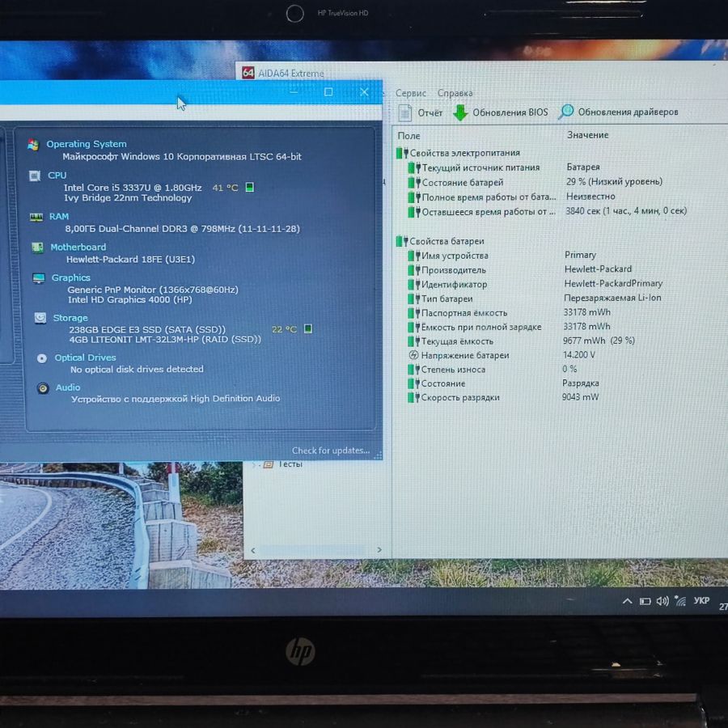The width and height of the screenshot is (728, 728).
Task: Show hidden tray icons with the chevron
Action: click(627, 601)
